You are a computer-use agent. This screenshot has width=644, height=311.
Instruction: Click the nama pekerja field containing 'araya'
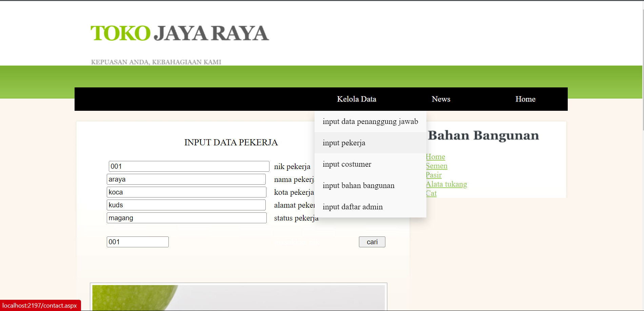click(x=186, y=179)
